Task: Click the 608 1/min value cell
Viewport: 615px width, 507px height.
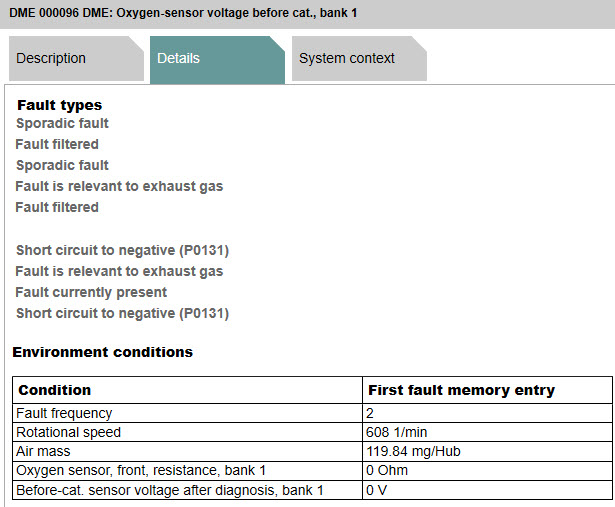Action: point(397,432)
